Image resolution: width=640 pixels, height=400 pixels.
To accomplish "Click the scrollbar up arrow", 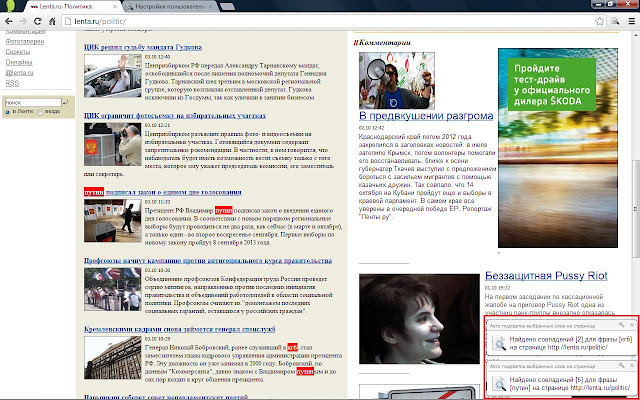I will (x=636, y=34).
